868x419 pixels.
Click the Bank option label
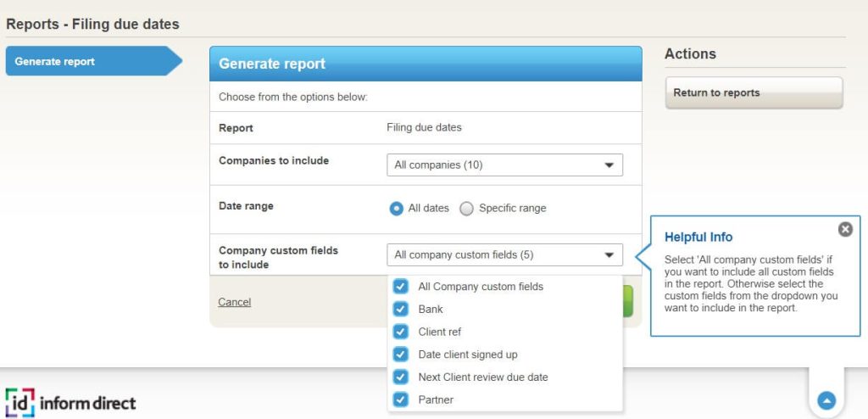click(431, 310)
